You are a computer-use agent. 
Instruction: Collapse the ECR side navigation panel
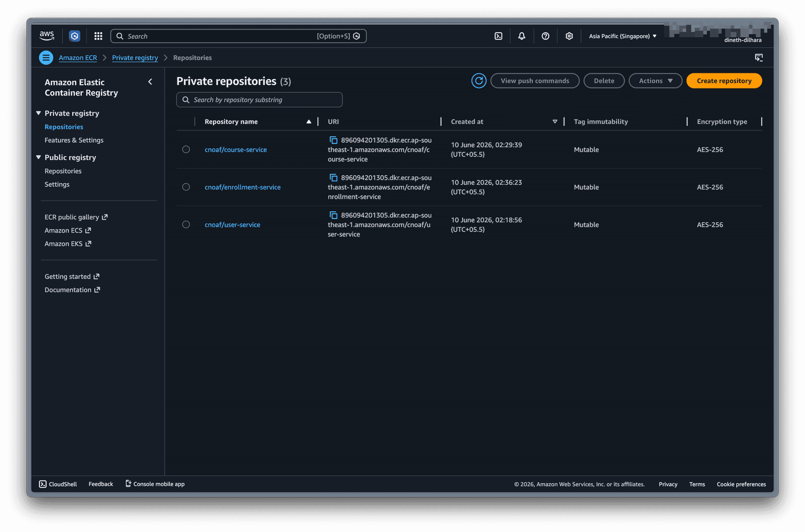click(150, 82)
